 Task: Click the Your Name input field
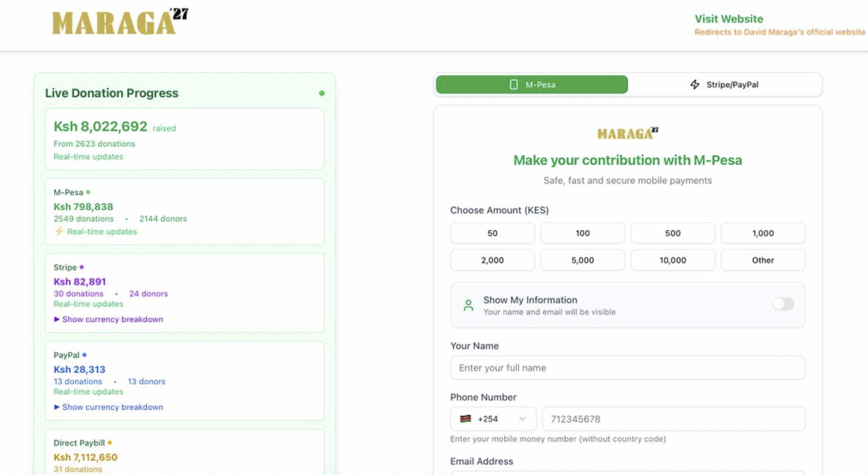tap(627, 368)
